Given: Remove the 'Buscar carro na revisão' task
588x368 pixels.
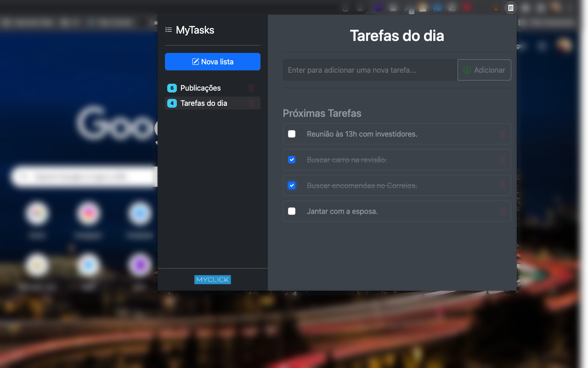Looking at the screenshot, I should pyautogui.click(x=503, y=160).
